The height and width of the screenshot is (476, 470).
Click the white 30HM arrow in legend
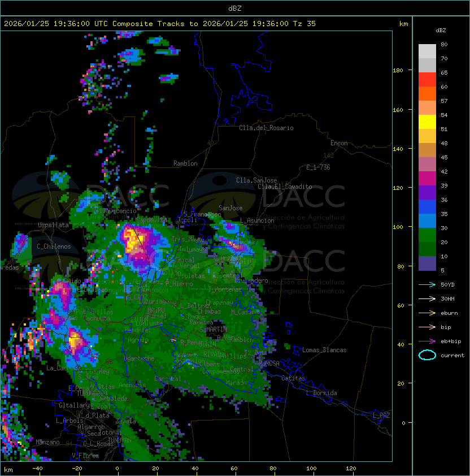tap(427, 298)
